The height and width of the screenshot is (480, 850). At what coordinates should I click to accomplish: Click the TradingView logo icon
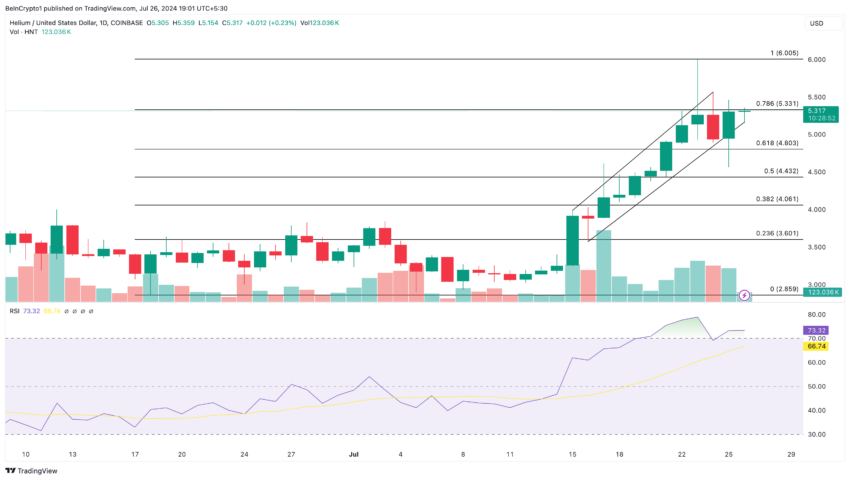10,471
